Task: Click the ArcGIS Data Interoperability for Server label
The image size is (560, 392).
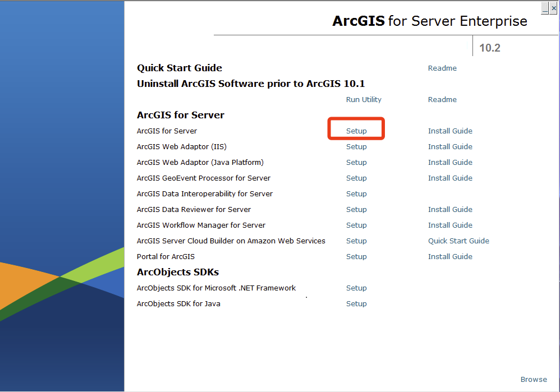Action: tap(205, 194)
